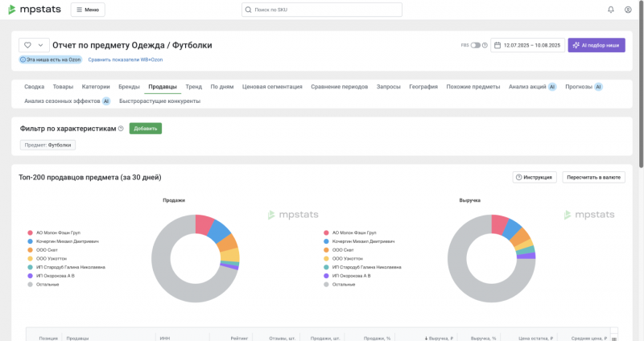
Task: Click the green Добавить button
Action: coord(146,129)
